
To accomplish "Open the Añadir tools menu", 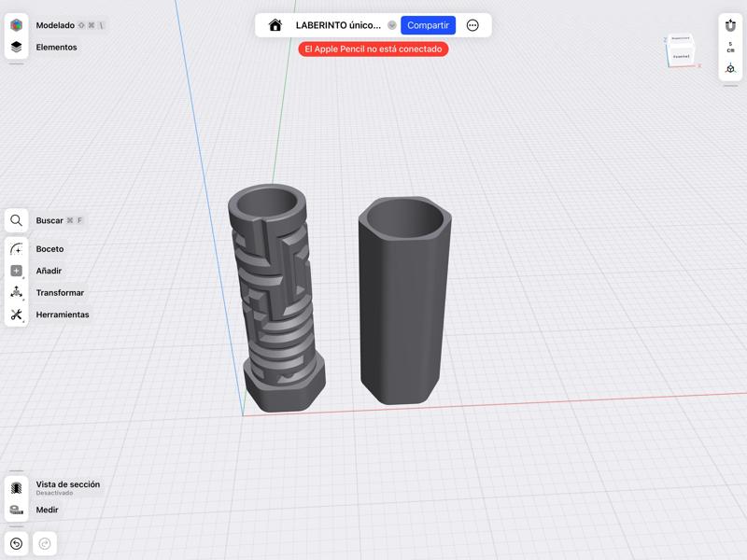I will coord(16,271).
